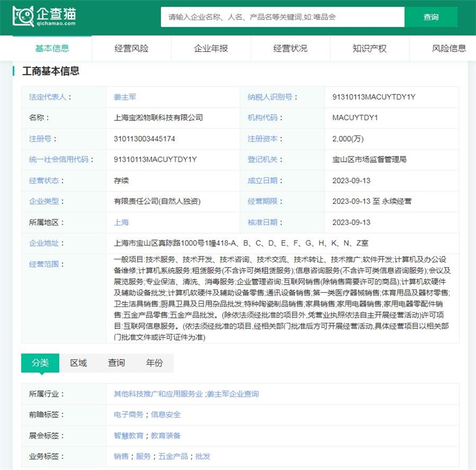Open legal representative 姜主军 link
Image resolution: width=476 pixels, height=470 pixels.
click(x=125, y=97)
